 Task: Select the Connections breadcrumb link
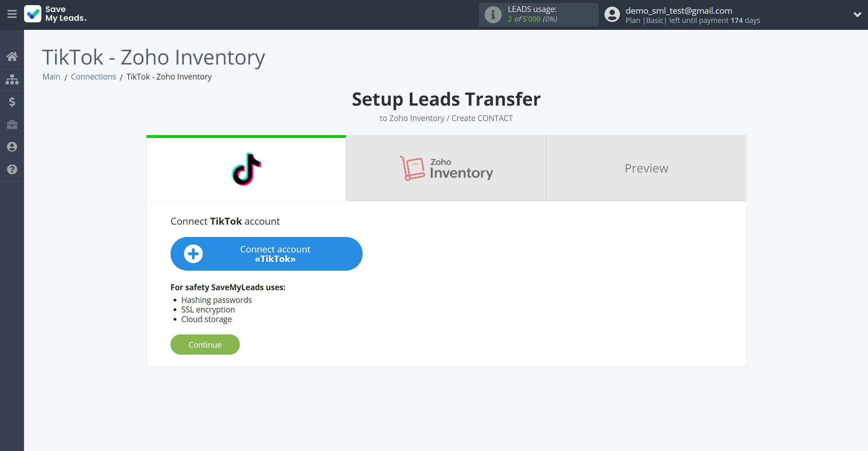point(94,76)
